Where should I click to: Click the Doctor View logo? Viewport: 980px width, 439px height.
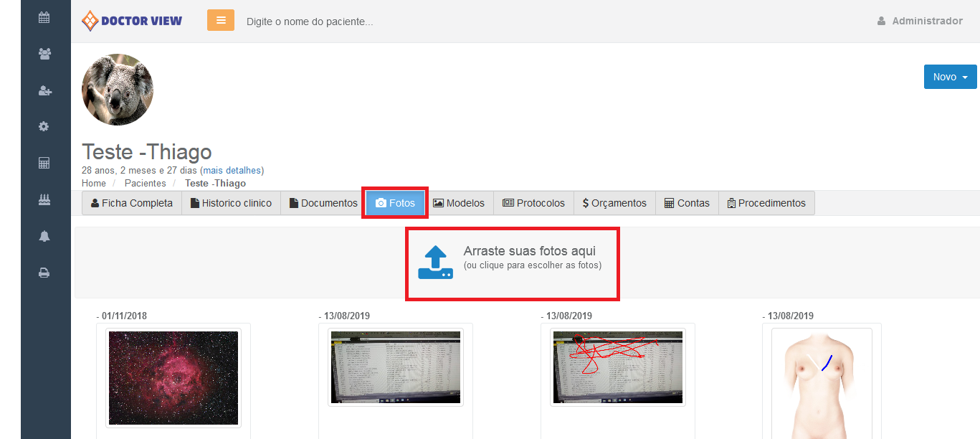(133, 21)
